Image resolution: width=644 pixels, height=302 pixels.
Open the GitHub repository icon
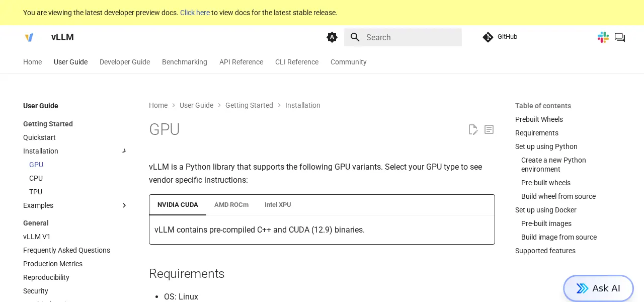488,37
